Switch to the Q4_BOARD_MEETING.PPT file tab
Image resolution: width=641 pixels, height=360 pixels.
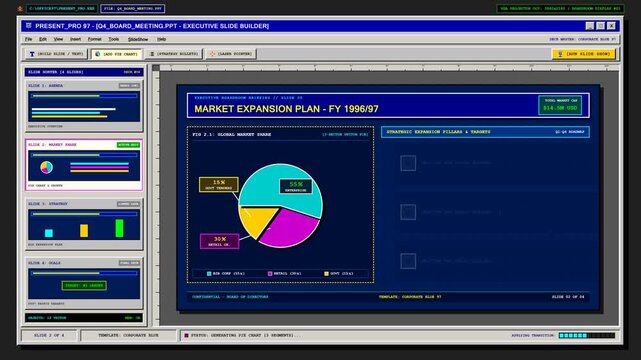point(132,8)
